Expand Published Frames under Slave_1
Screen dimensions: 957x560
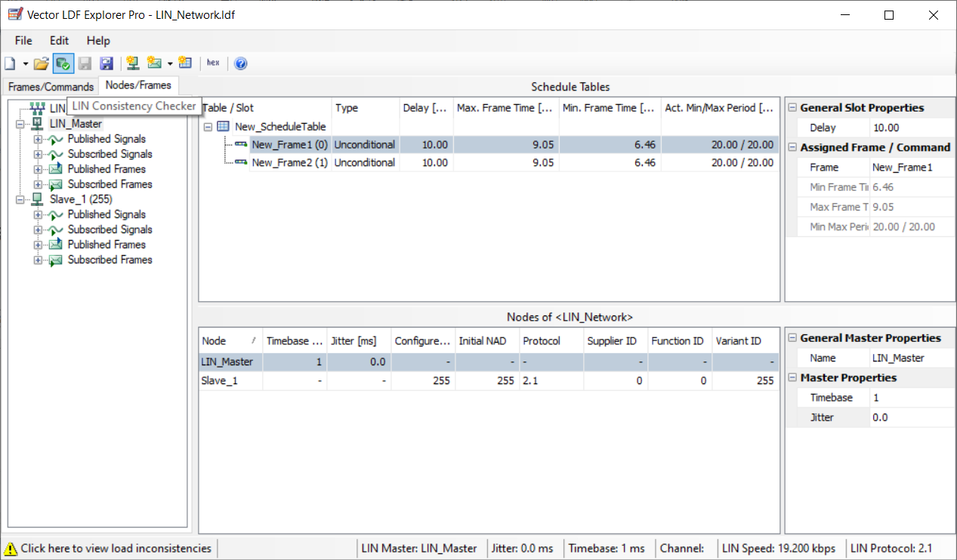[39, 245]
